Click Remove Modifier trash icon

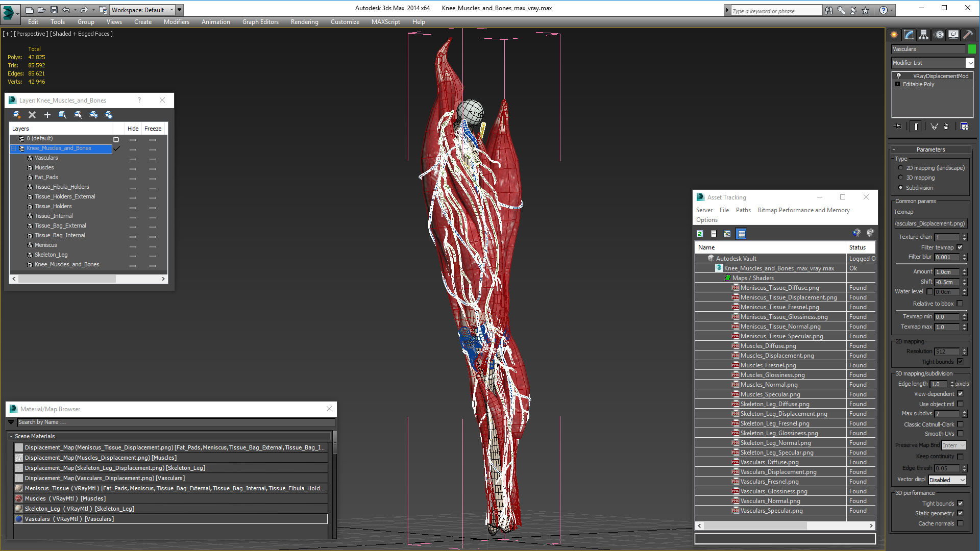tap(946, 127)
